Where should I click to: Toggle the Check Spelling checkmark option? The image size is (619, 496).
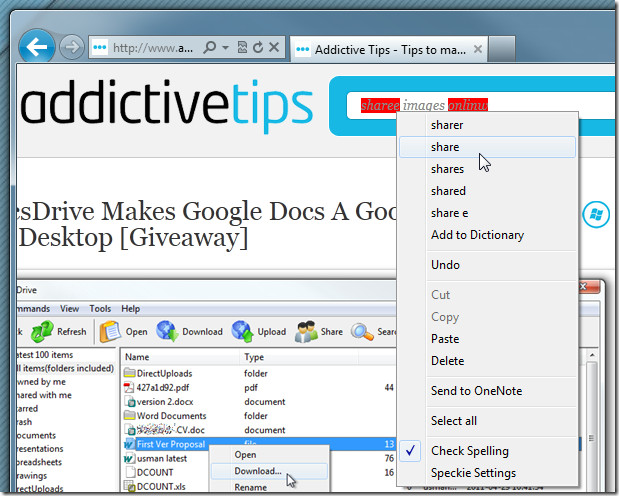coord(487,451)
